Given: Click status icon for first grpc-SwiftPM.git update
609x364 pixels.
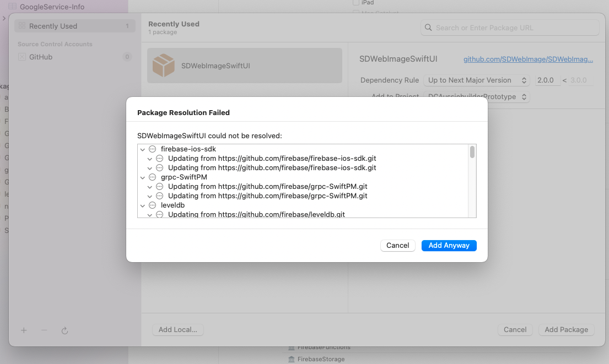Looking at the screenshot, I should [x=159, y=186].
